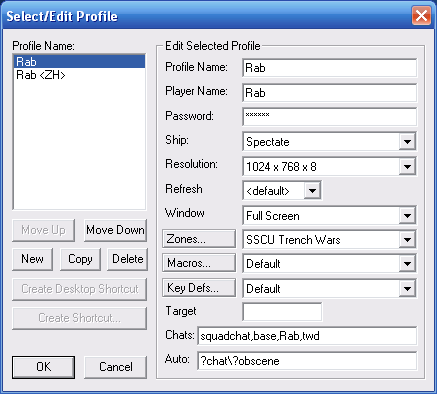Close the Select/Edit Profile dialog
Screen dimensions: 437x394
[421, 15]
